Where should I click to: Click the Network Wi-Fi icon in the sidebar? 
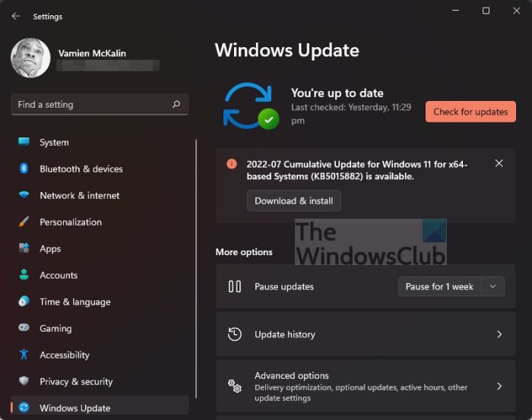coord(24,195)
